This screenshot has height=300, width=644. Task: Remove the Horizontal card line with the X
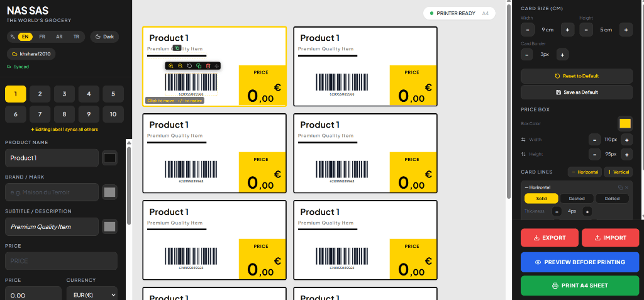tap(627, 187)
